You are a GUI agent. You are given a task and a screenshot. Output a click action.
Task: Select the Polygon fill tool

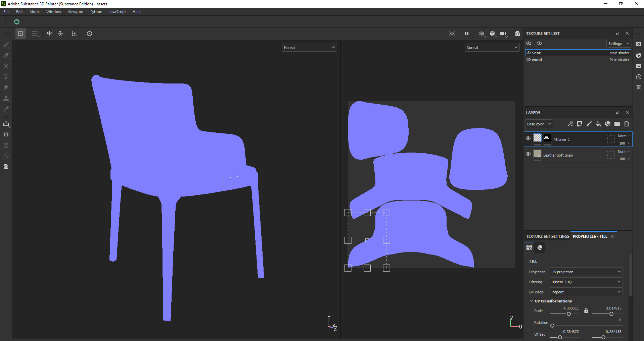[x=6, y=77]
